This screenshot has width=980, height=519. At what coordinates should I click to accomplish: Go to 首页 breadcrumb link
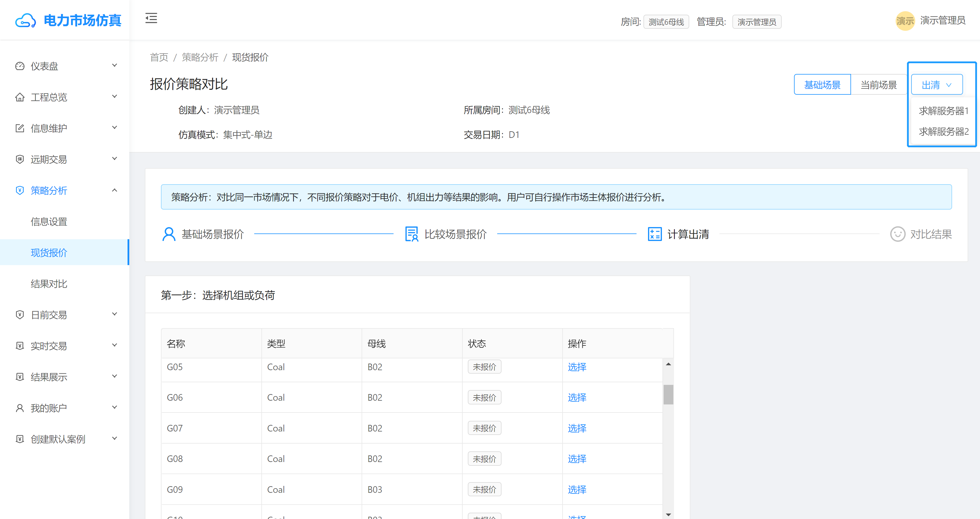click(x=159, y=57)
